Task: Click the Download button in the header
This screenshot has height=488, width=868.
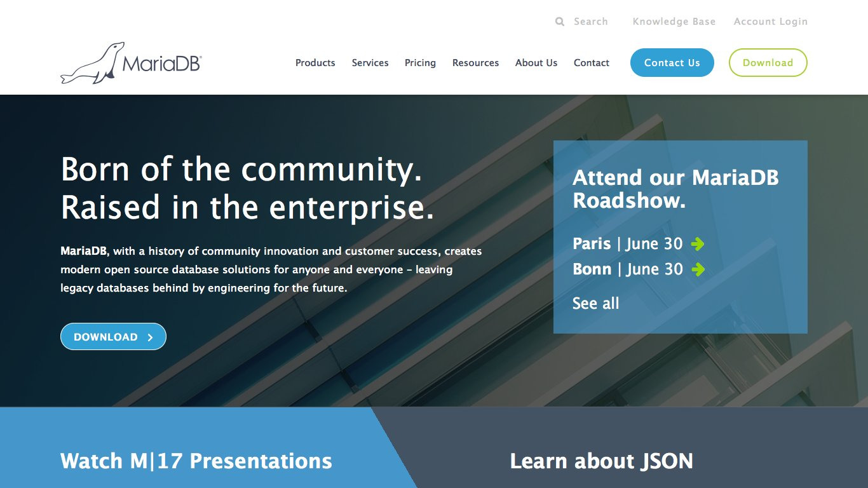Action: pos(768,62)
